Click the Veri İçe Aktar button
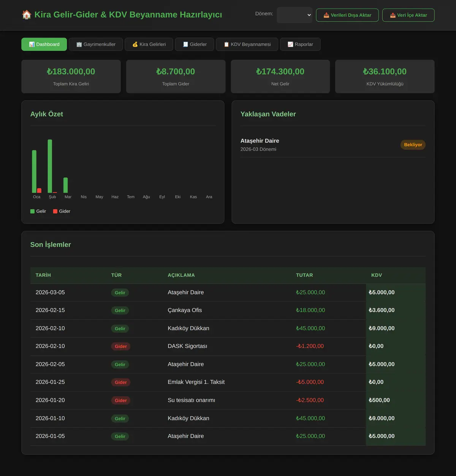Image resolution: width=456 pixels, height=476 pixels. [x=408, y=15]
